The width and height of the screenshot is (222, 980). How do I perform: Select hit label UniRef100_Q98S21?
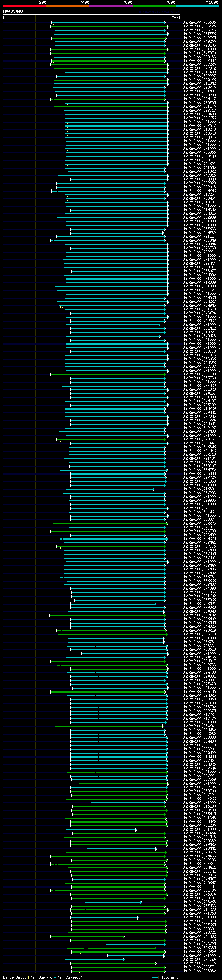click(x=199, y=932)
